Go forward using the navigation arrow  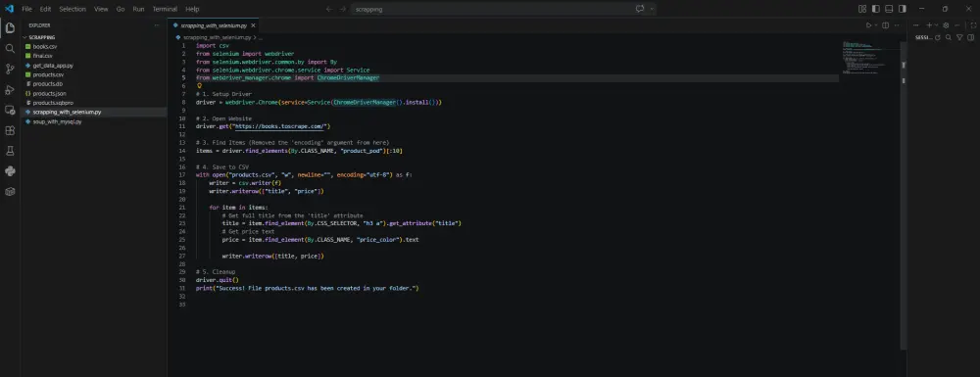pos(342,9)
